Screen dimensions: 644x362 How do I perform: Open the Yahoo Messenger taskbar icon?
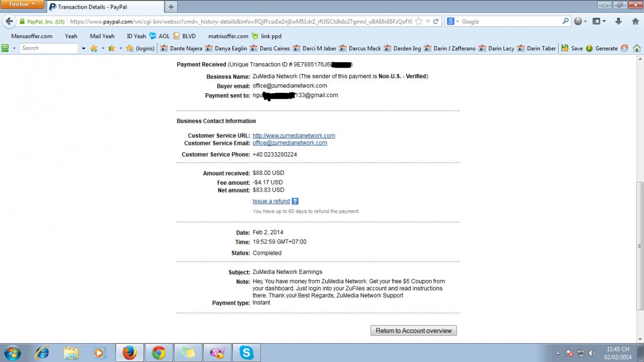click(217, 352)
